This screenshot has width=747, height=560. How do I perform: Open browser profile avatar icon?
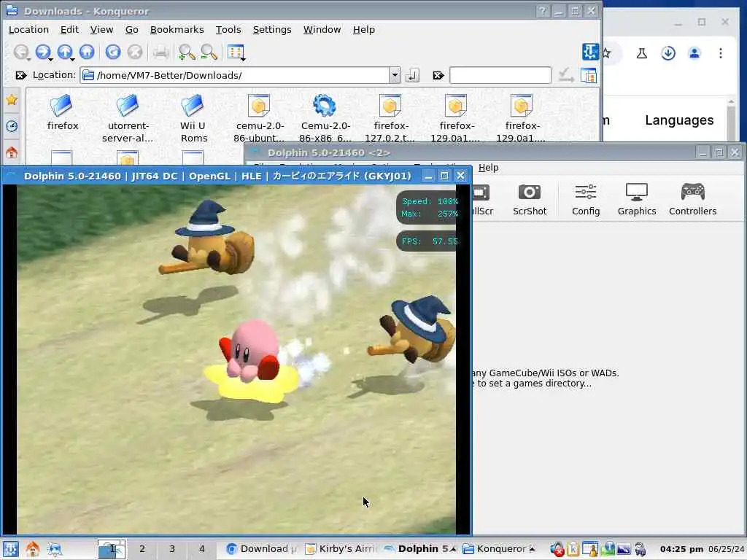click(x=694, y=52)
